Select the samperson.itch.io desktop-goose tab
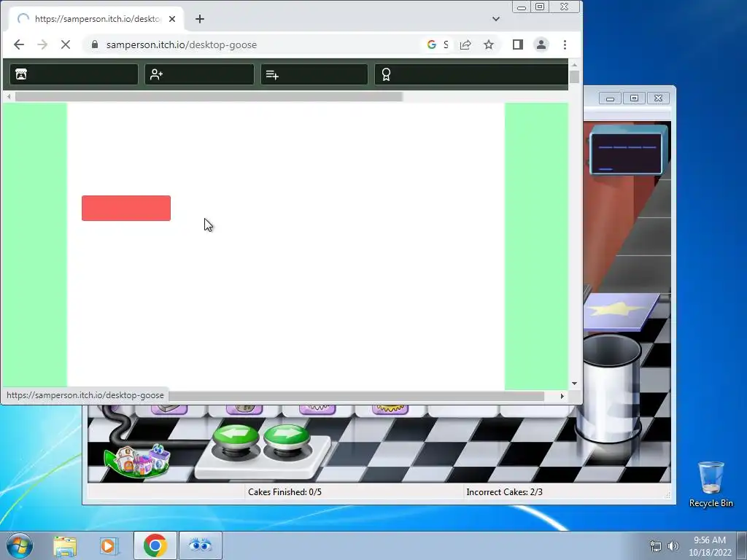 [x=96, y=19]
